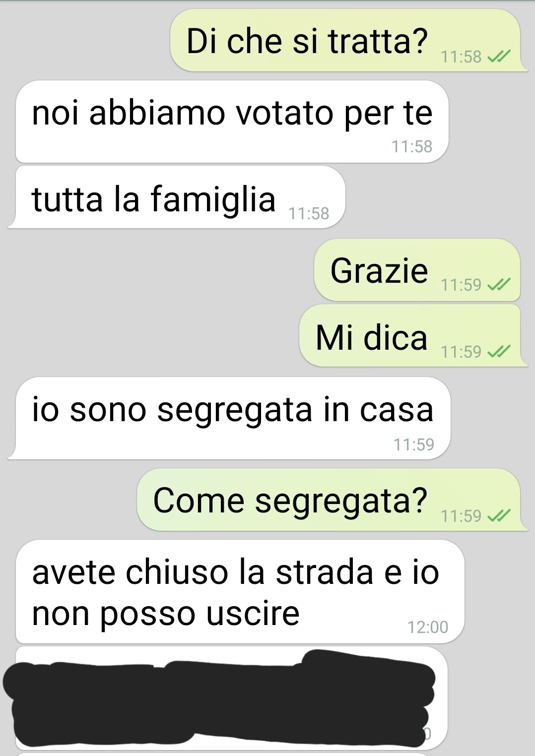The image size is (535, 756).
Task: Select the 'noi abbiamo votato per te' message
Action: coord(232,122)
